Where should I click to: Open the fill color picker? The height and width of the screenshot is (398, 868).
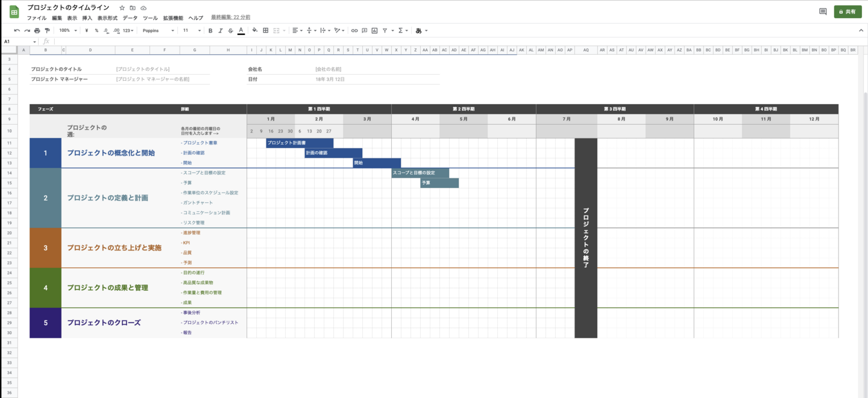[x=254, y=30]
